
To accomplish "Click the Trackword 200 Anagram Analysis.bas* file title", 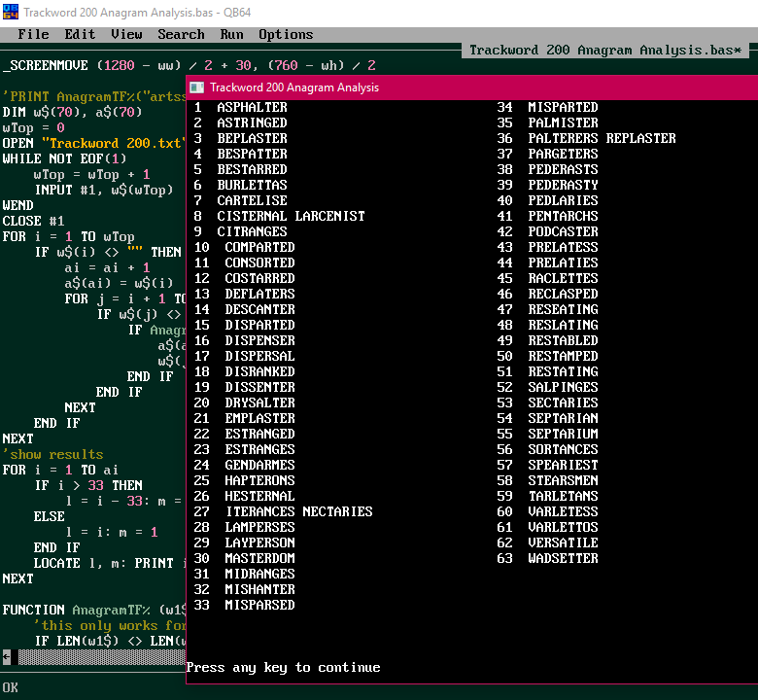I will (604, 50).
